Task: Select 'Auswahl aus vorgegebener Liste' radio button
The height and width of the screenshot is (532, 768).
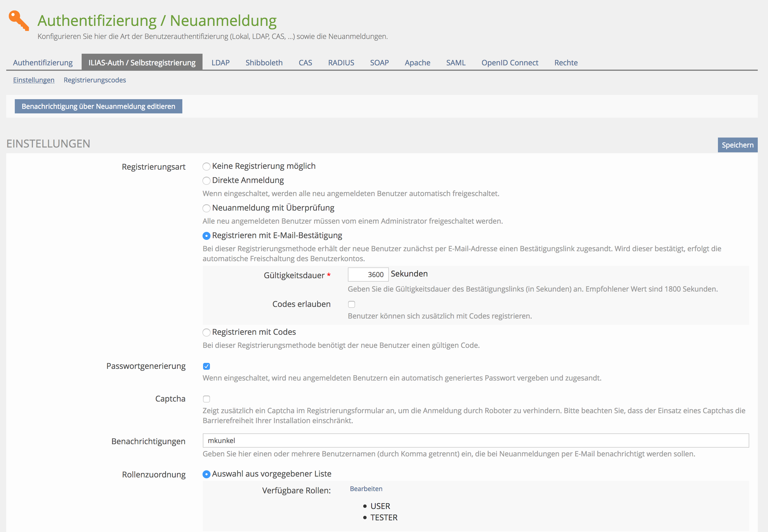Action: pos(207,474)
